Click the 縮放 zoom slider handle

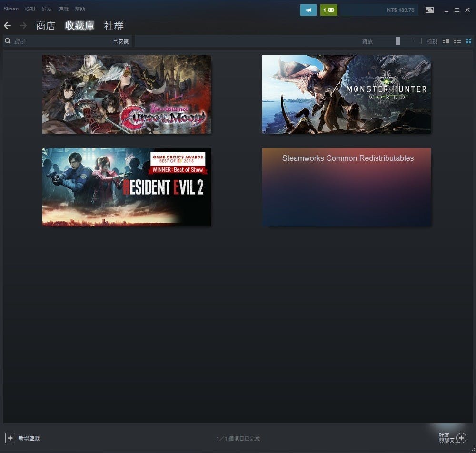tap(398, 41)
